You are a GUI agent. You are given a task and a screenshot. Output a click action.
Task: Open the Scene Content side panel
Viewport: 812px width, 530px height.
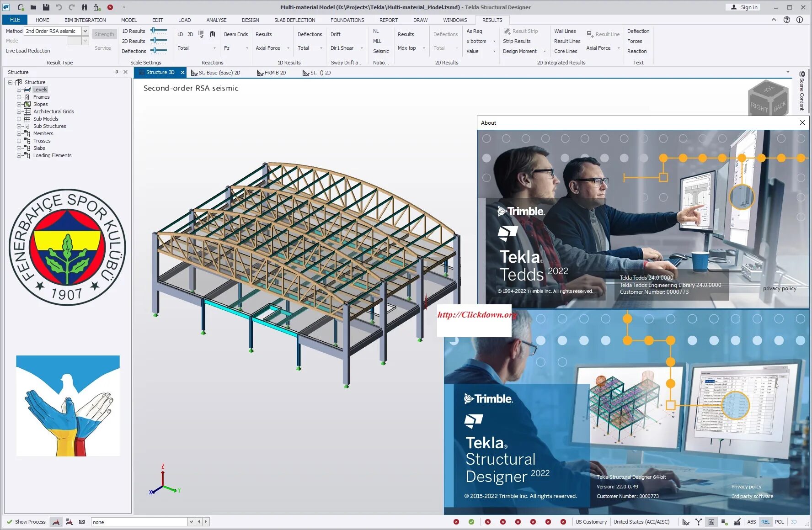coord(801,91)
